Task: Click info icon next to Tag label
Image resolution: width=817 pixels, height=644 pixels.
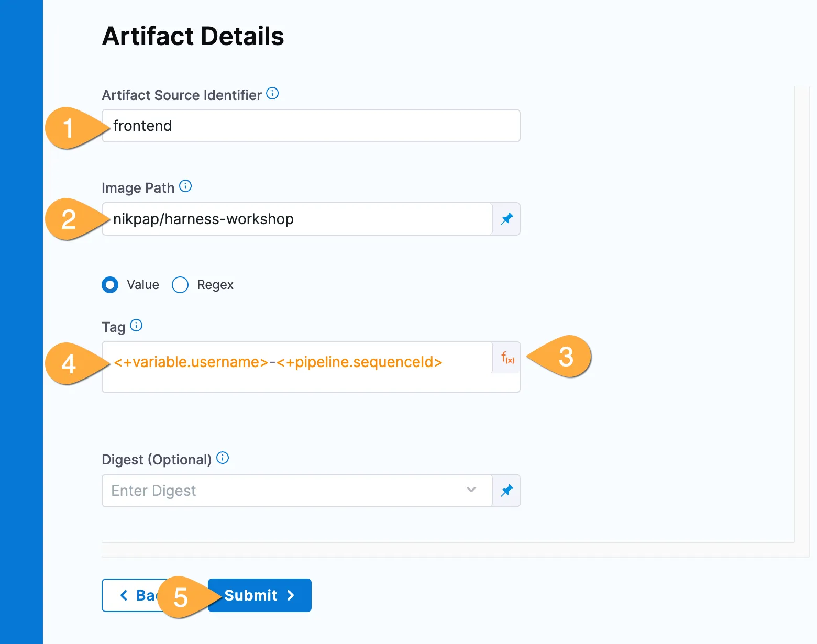Action: pyautogui.click(x=136, y=326)
